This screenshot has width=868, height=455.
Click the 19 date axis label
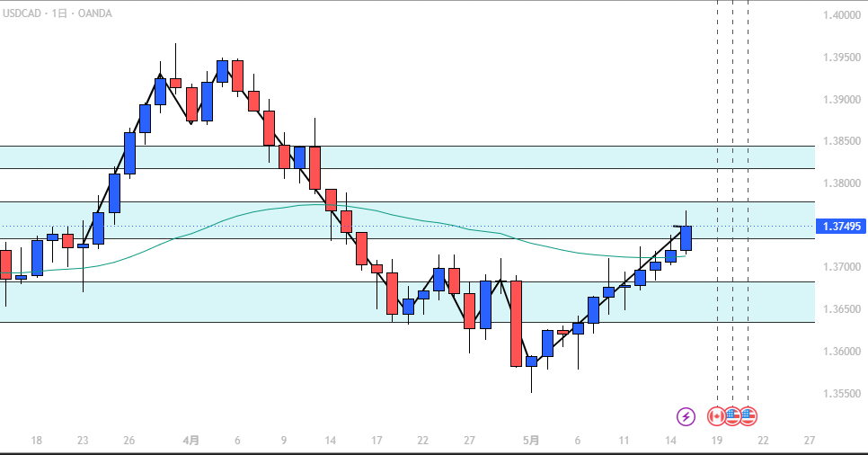tap(717, 441)
